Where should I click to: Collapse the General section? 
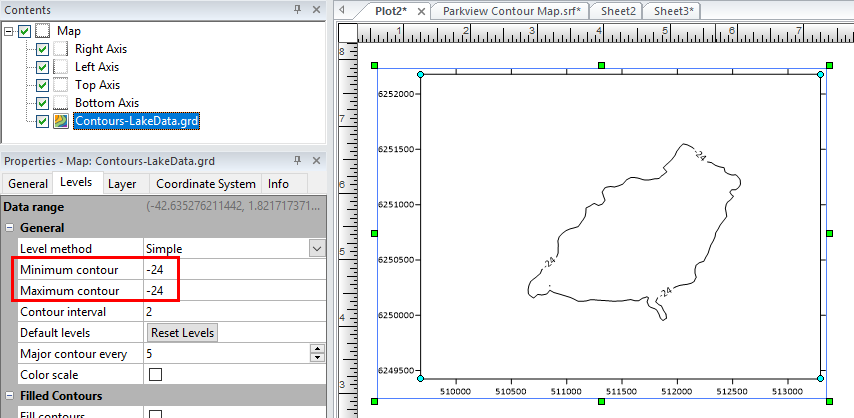9,228
